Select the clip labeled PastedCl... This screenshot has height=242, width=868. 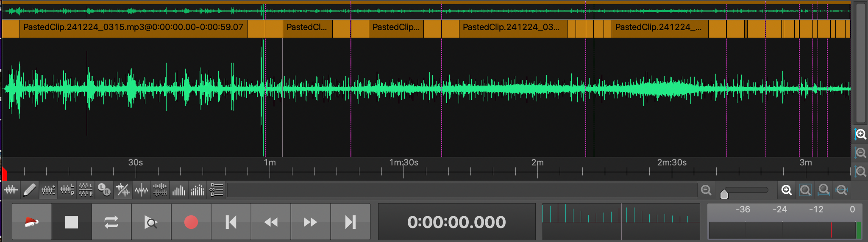pyautogui.click(x=307, y=28)
